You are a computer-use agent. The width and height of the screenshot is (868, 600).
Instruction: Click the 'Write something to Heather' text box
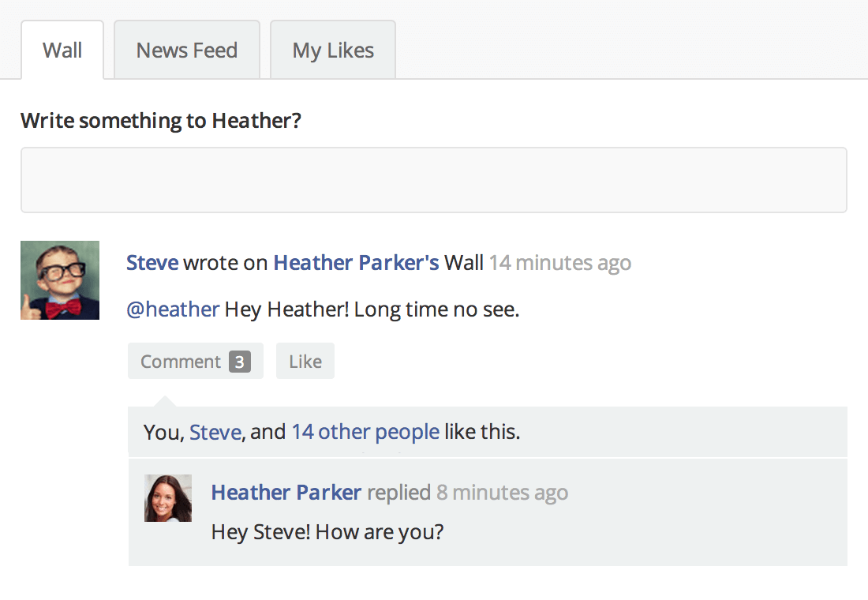pyautogui.click(x=433, y=180)
